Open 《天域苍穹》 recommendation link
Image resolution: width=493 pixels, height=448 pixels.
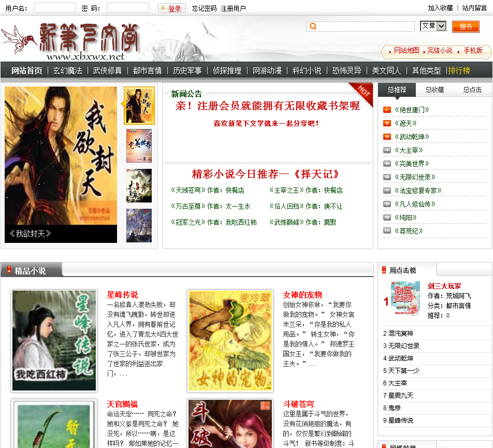(x=188, y=190)
